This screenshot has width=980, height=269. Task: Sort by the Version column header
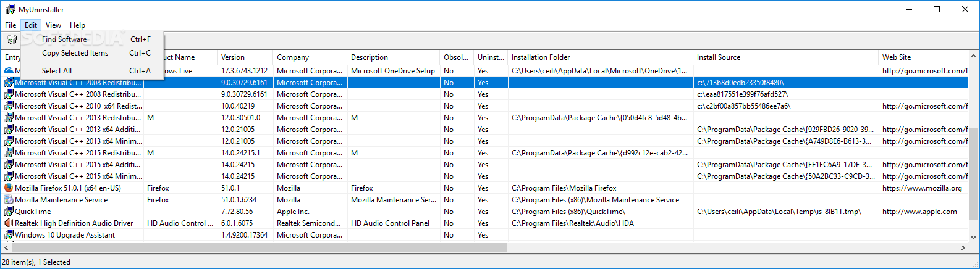(x=245, y=57)
